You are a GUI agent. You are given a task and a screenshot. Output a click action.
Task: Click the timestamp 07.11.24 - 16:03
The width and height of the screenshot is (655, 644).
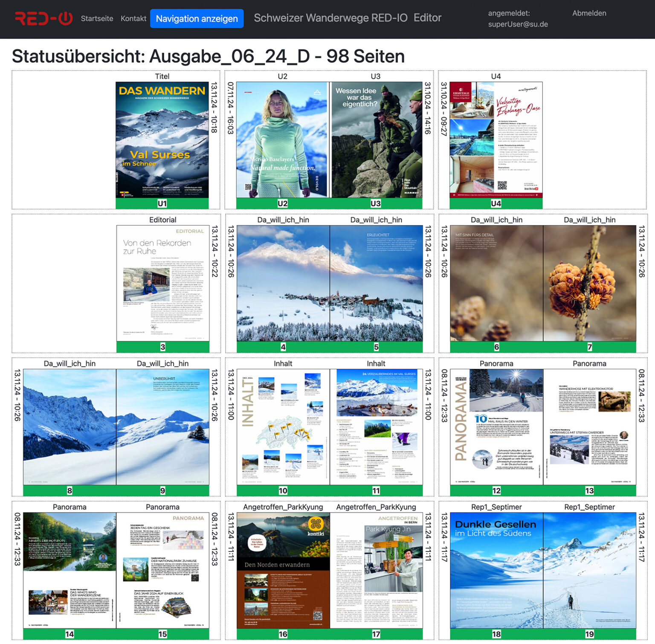click(x=231, y=108)
